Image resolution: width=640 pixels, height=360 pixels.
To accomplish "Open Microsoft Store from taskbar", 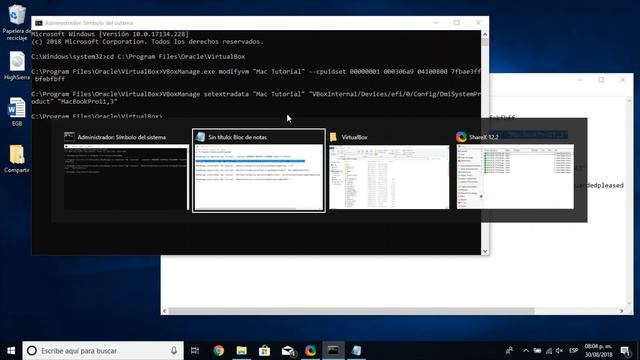I will 264,351.
